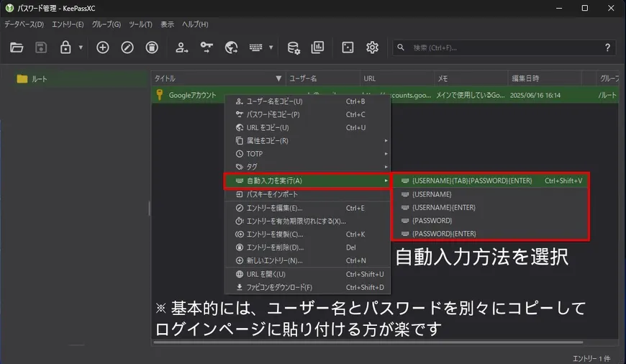The image size is (626, 364).
Task: Choose エントリーを有効期限切れにする(X)... item
Action: coord(307,221)
